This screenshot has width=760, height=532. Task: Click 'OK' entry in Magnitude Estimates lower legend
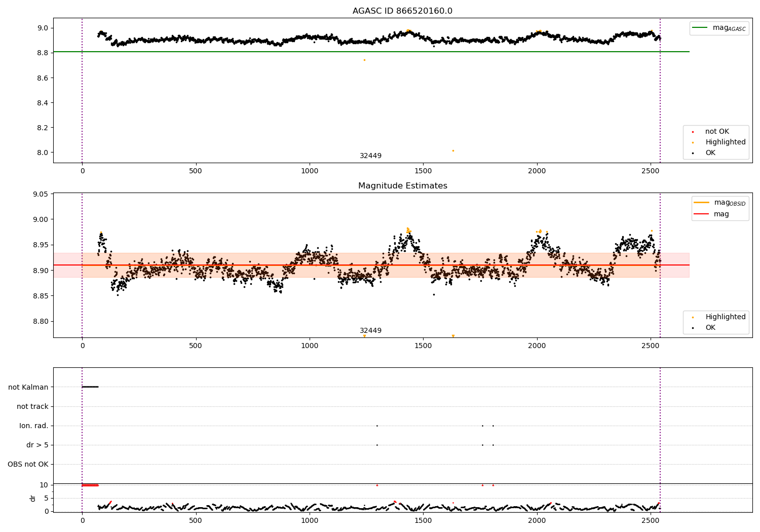710,328
